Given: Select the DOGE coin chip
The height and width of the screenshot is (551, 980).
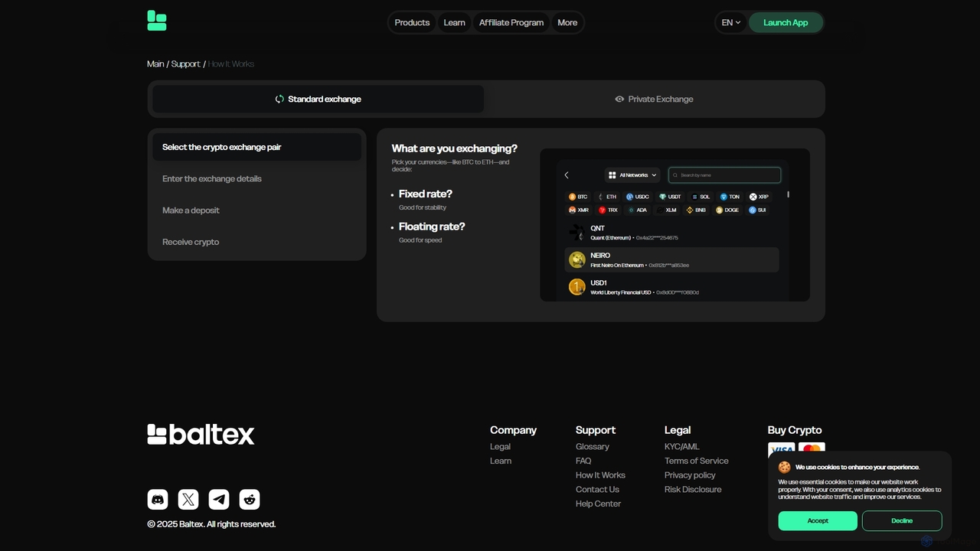Looking at the screenshot, I should 727,210.
